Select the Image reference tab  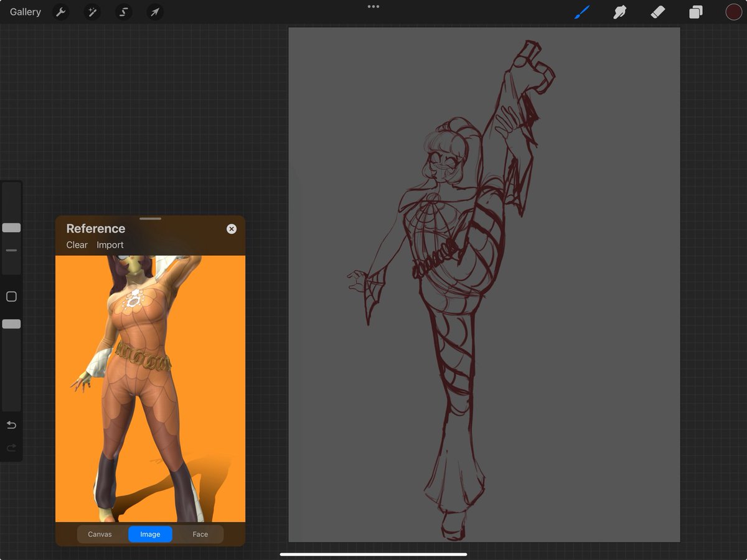(150, 534)
